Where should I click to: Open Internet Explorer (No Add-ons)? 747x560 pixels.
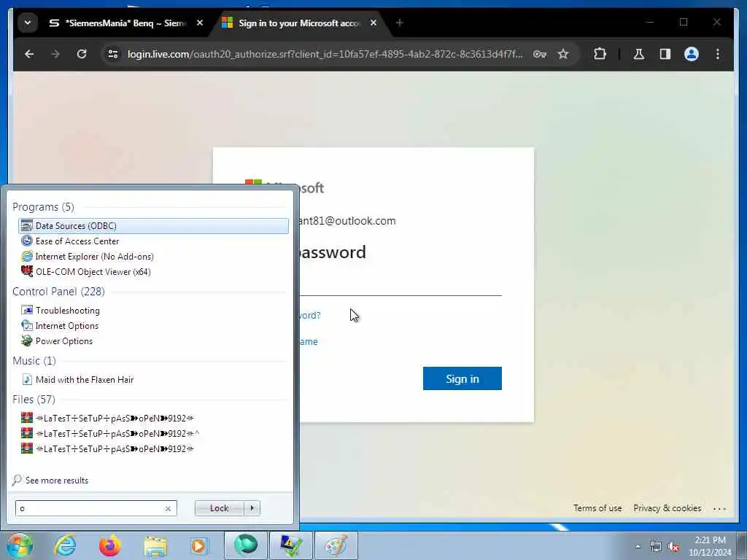point(153,256)
